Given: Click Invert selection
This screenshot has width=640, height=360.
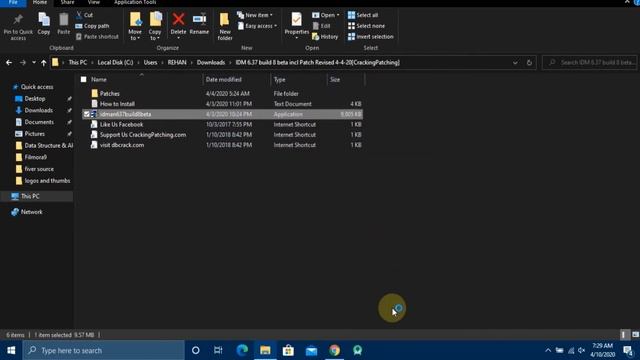Looking at the screenshot, I should (x=371, y=37).
